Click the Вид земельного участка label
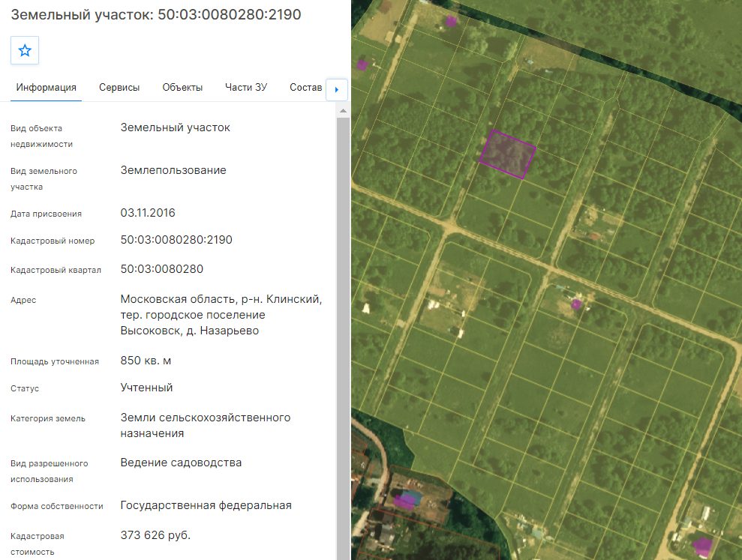 [x=44, y=178]
